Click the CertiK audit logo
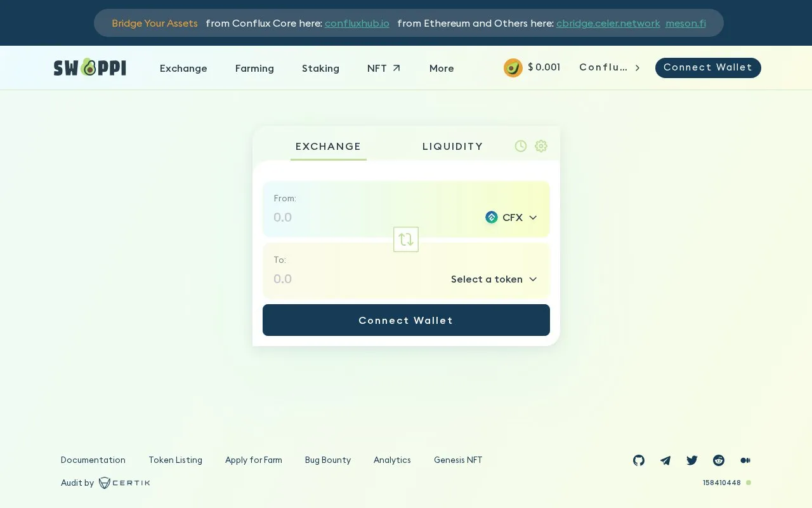812x508 pixels. coord(124,483)
